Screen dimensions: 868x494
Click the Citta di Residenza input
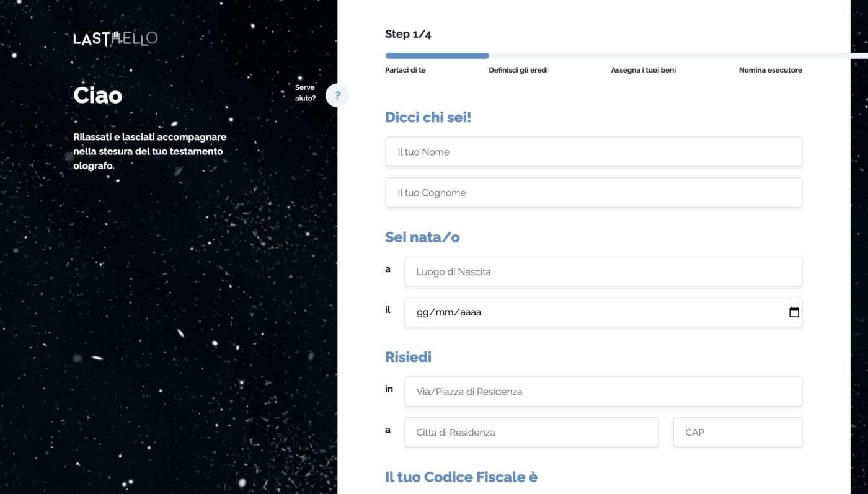coord(531,433)
